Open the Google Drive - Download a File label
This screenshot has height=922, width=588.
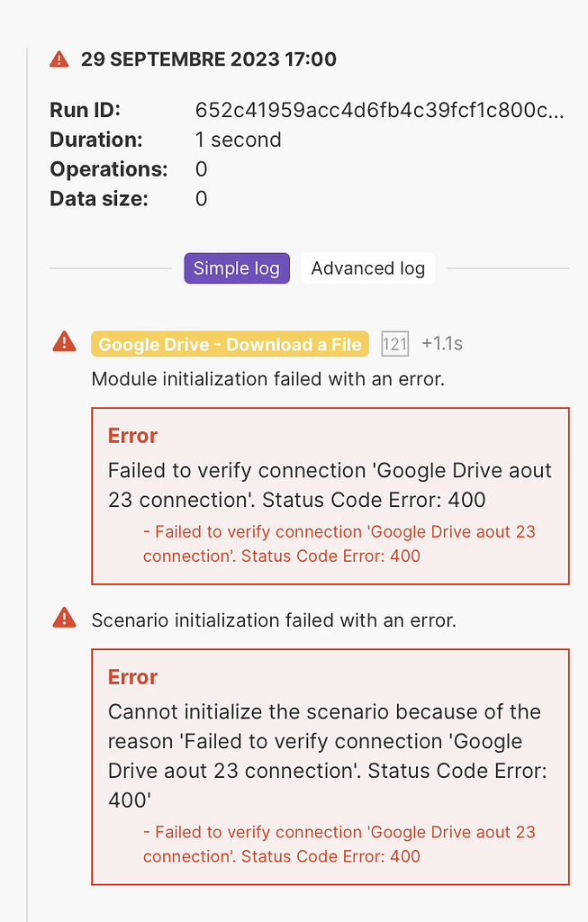230,344
